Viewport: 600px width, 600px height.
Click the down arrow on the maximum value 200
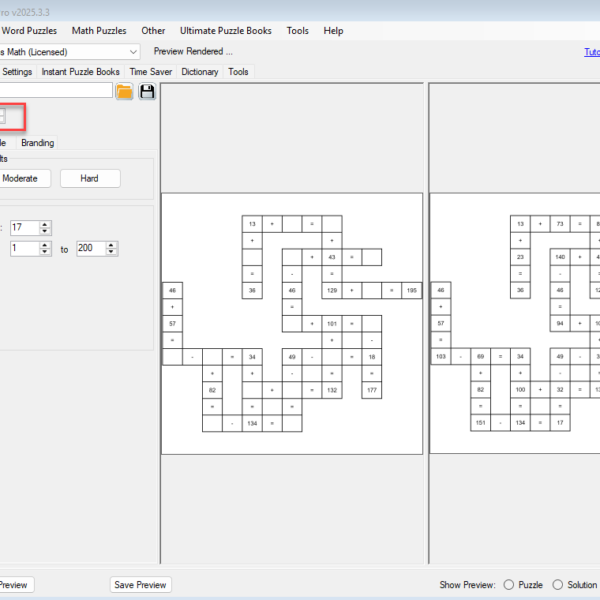point(112,252)
